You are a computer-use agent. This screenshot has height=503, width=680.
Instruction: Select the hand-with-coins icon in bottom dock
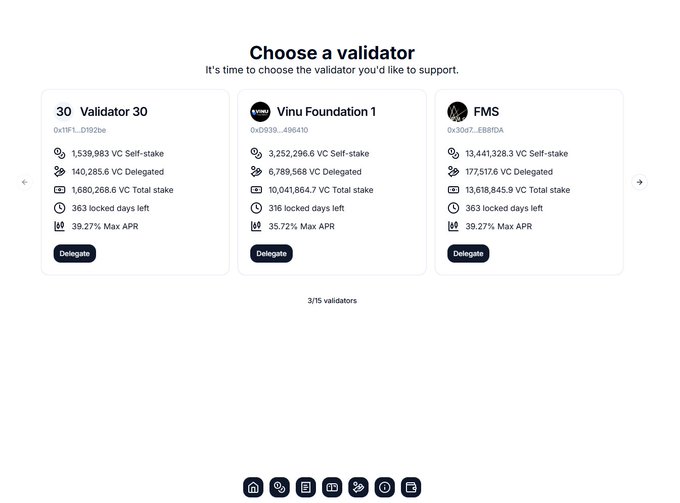358,487
